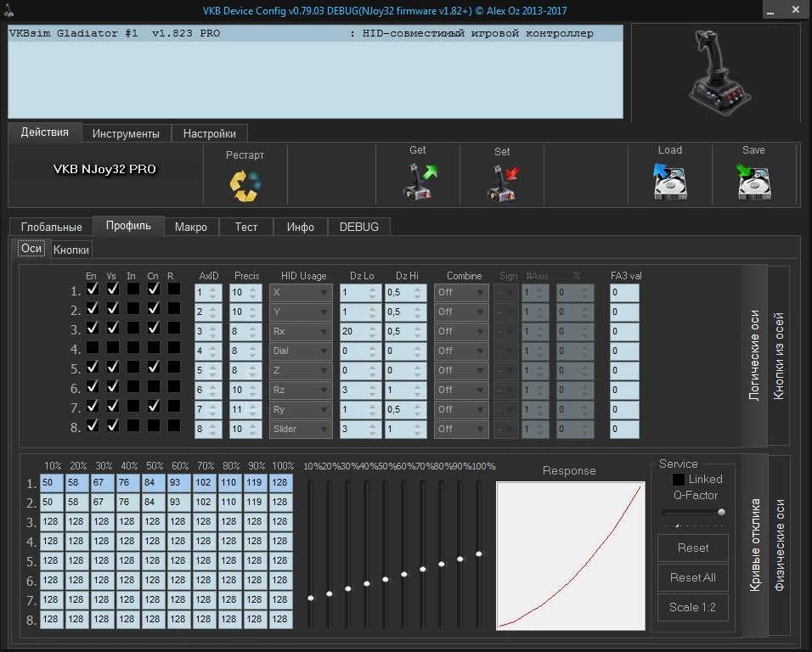The height and width of the screenshot is (652, 812).
Task: Enable the En checkbox for axis 4
Action: [93, 347]
